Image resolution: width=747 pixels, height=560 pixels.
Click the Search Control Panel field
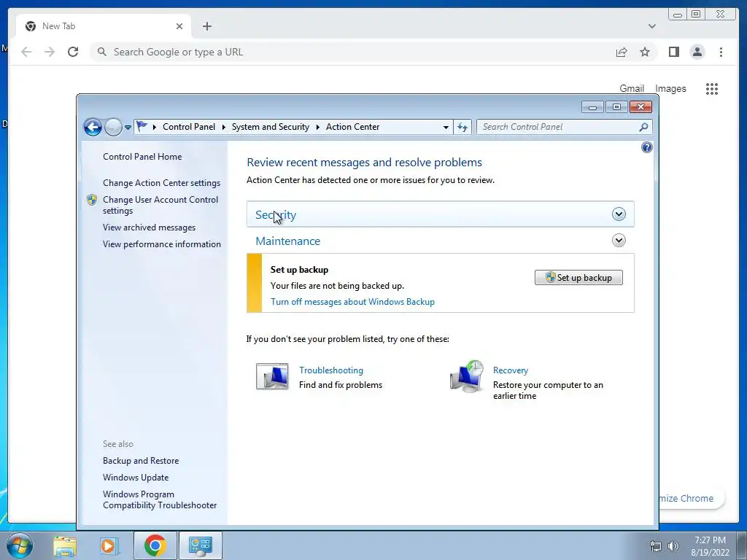(x=565, y=127)
